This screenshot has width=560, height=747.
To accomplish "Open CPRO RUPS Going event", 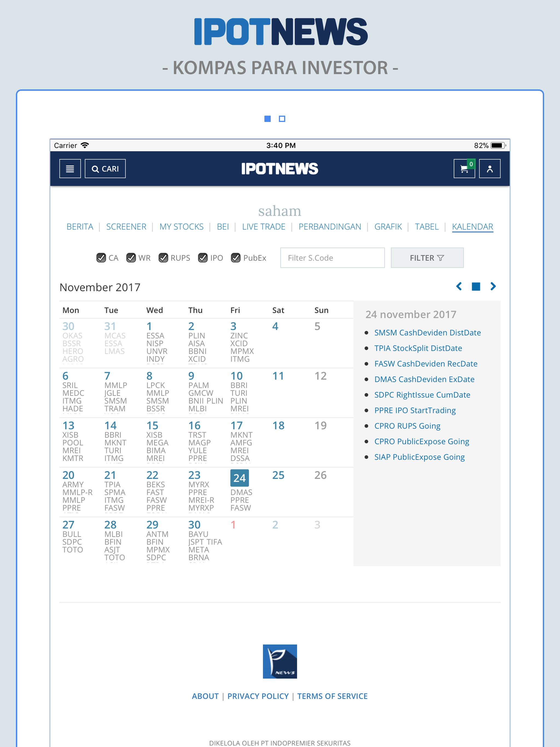I will [x=407, y=426].
